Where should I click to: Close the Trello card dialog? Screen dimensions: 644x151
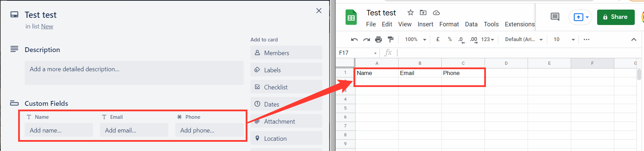click(319, 11)
